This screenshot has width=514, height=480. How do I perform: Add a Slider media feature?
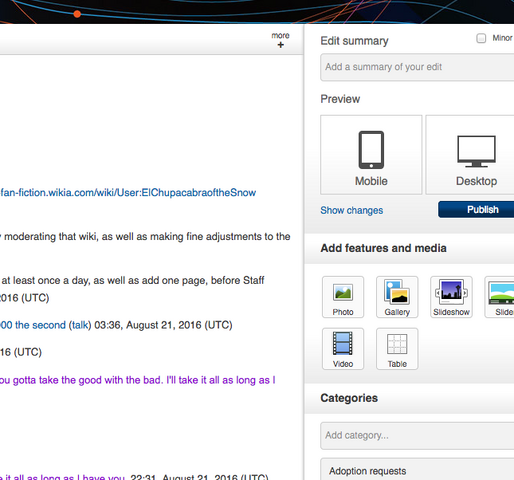[x=500, y=297]
